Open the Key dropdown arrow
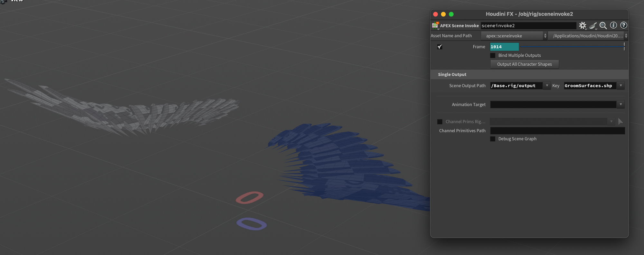 [621, 86]
